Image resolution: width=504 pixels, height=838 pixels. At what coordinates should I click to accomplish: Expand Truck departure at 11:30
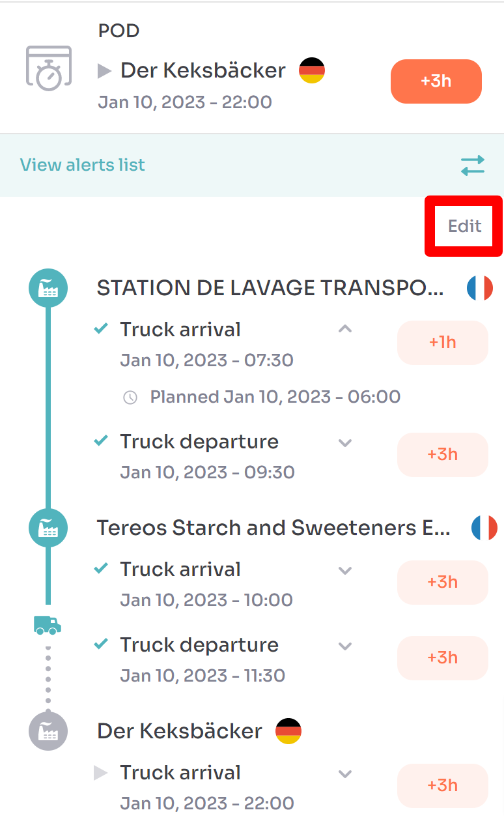click(345, 646)
